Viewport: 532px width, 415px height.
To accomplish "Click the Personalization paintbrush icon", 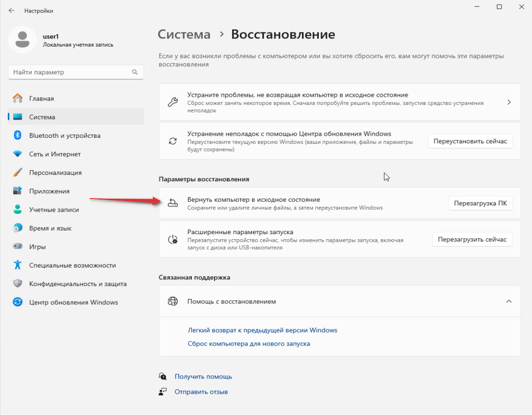I will pyautogui.click(x=18, y=172).
